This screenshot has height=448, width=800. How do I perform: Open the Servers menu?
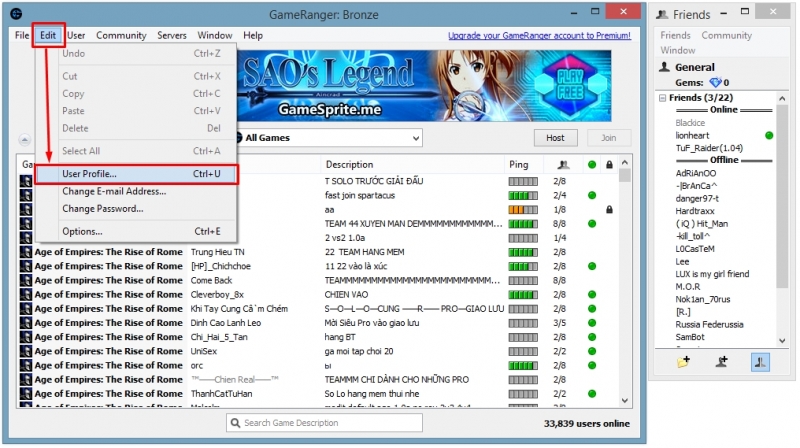[x=171, y=35]
